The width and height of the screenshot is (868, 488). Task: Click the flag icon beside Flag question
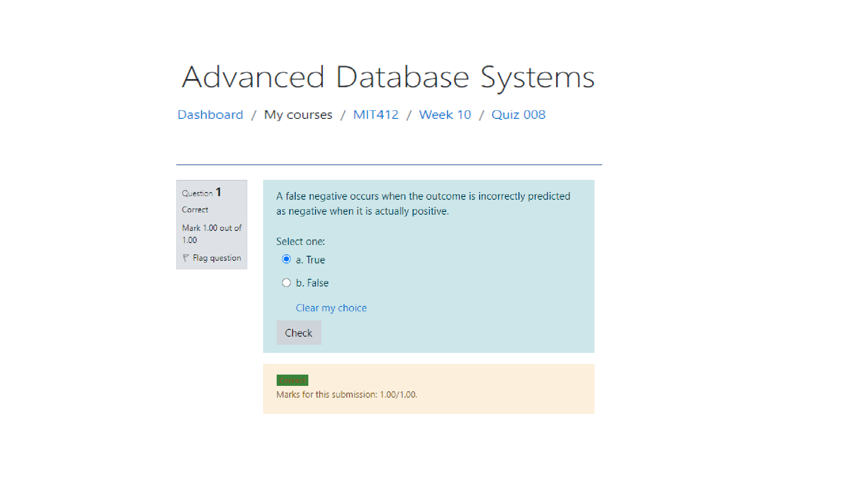[185, 258]
